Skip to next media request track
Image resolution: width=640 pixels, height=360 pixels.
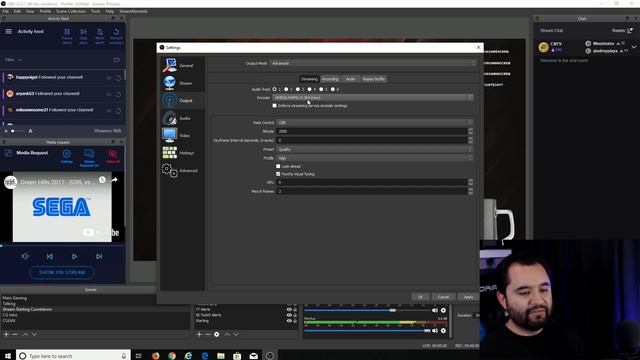coord(99,256)
